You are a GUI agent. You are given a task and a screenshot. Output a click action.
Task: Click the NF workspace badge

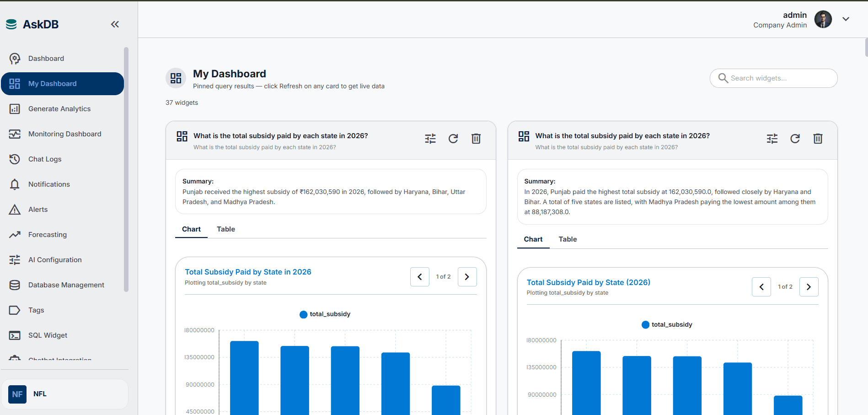click(17, 394)
